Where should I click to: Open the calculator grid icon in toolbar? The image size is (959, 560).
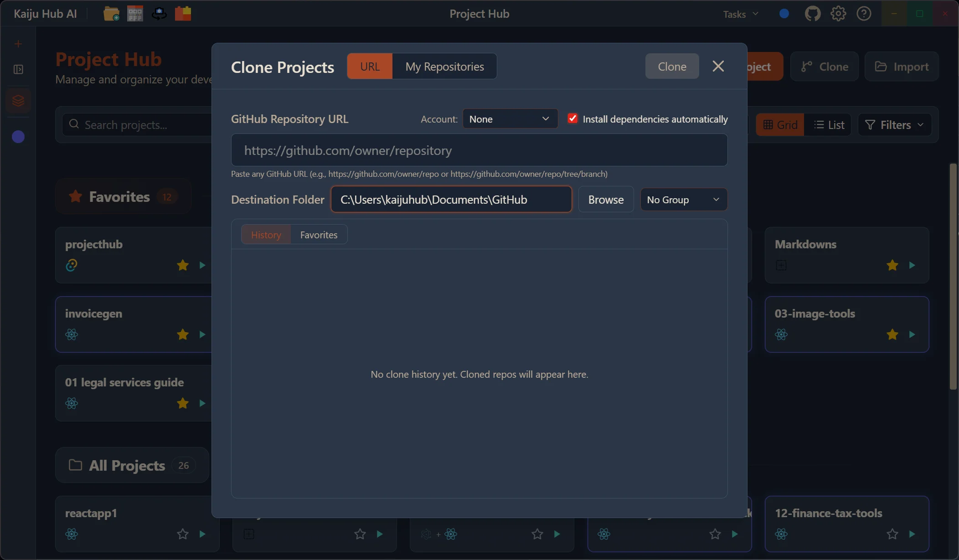[x=135, y=14]
